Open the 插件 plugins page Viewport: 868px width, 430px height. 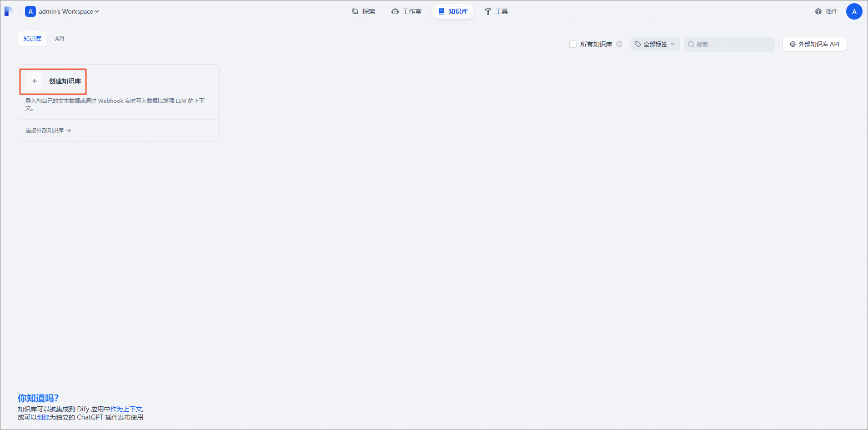point(826,11)
